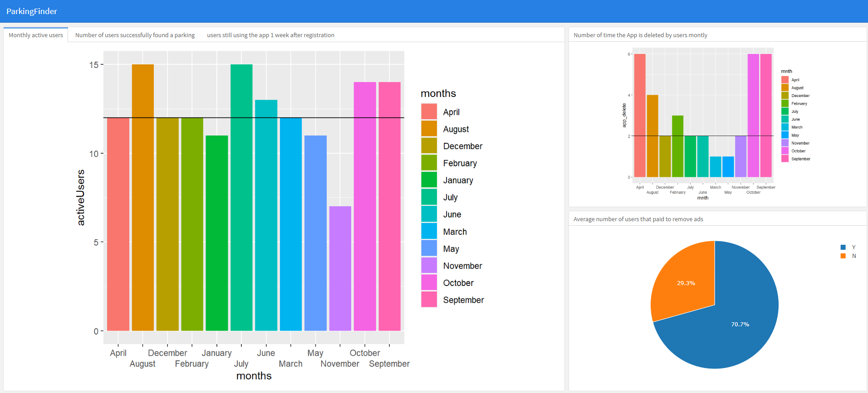Click the '15' tick label on activeUsers axis
Image resolution: width=868 pixels, height=393 pixels.
point(93,65)
